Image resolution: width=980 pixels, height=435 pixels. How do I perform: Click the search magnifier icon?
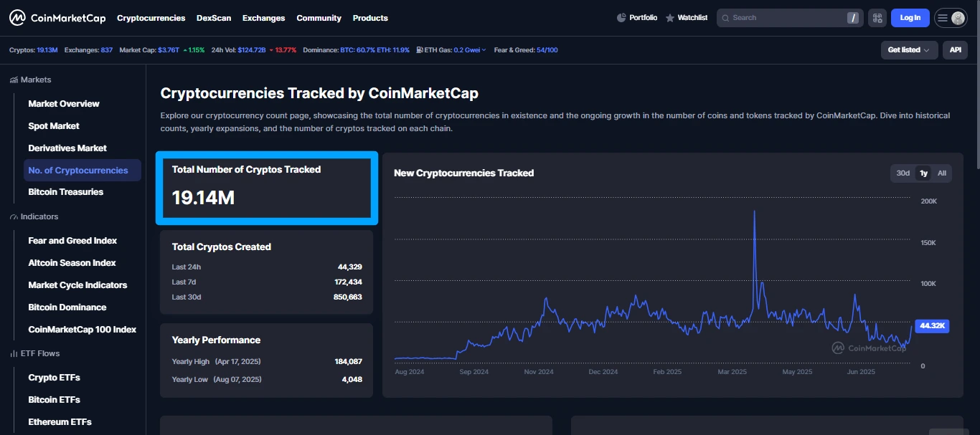[725, 17]
